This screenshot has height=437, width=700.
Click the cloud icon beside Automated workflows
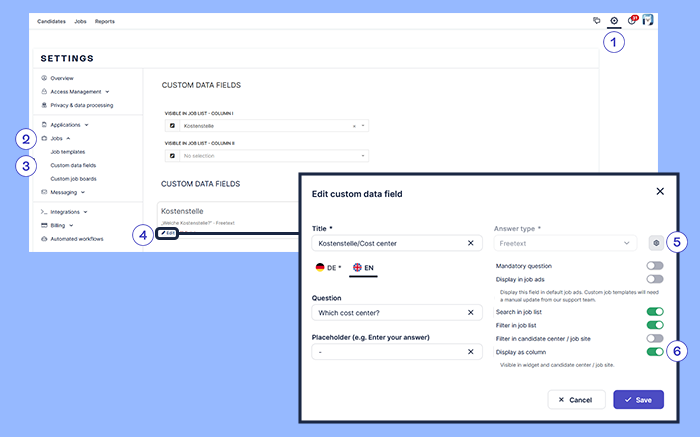pos(44,239)
